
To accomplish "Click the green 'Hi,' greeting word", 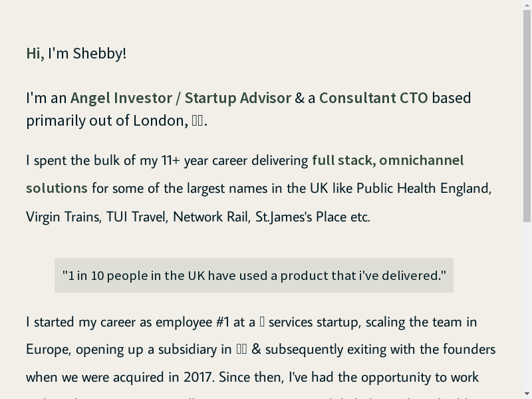I will click(x=35, y=53).
